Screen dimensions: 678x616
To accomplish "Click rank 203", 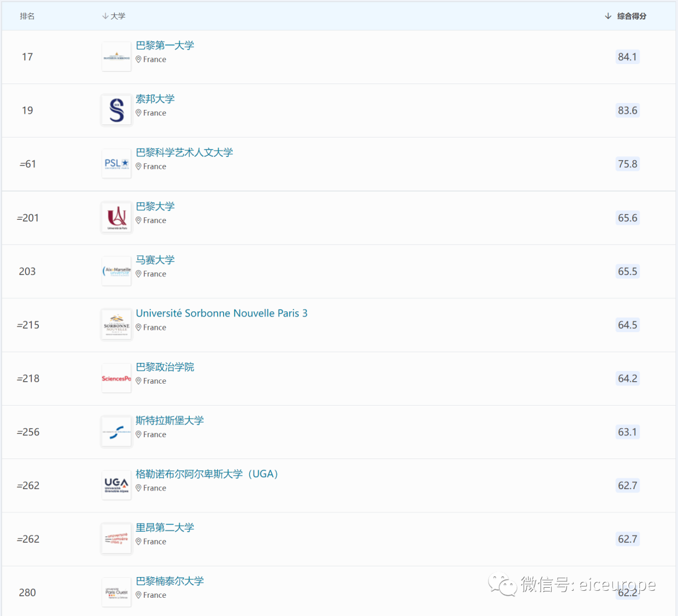I will (27, 271).
